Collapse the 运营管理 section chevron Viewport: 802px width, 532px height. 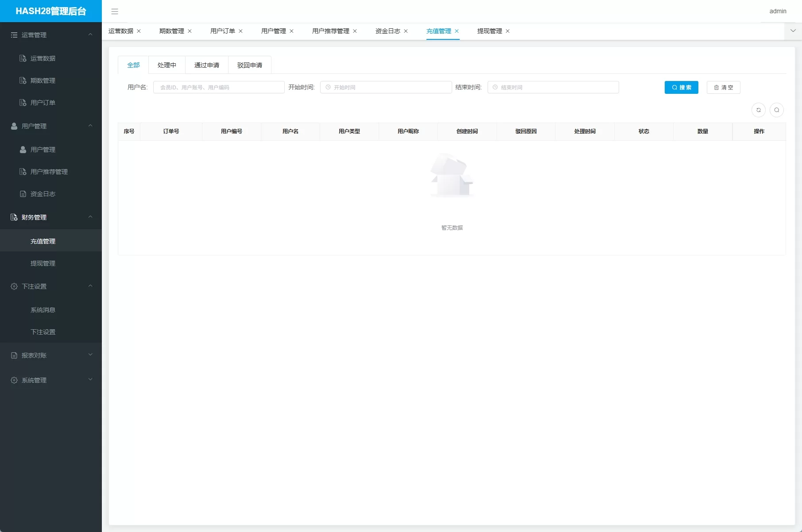[x=90, y=35]
